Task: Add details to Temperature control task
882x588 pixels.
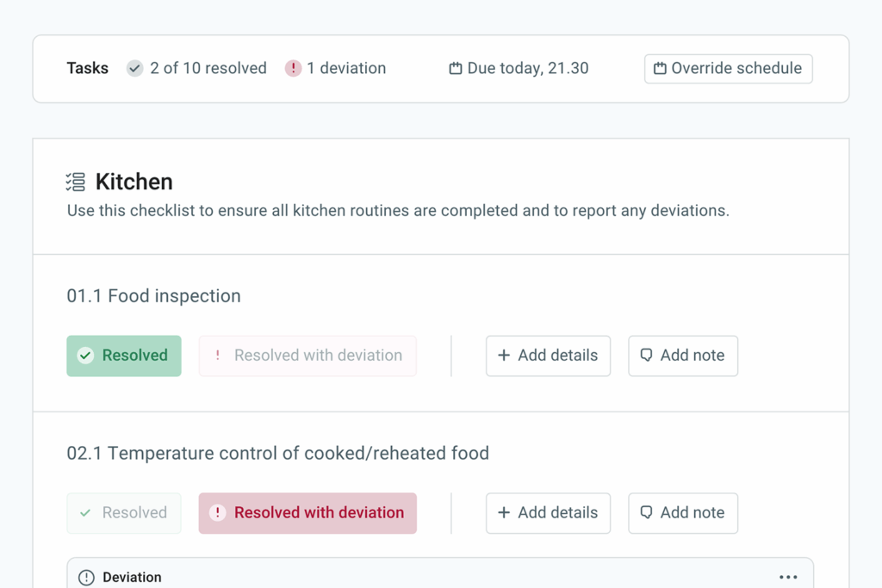Action: [548, 513]
